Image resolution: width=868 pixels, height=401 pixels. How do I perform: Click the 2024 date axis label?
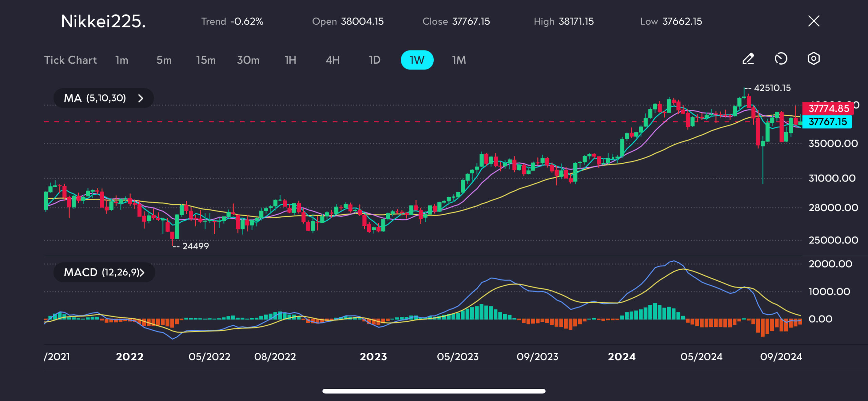point(622,357)
